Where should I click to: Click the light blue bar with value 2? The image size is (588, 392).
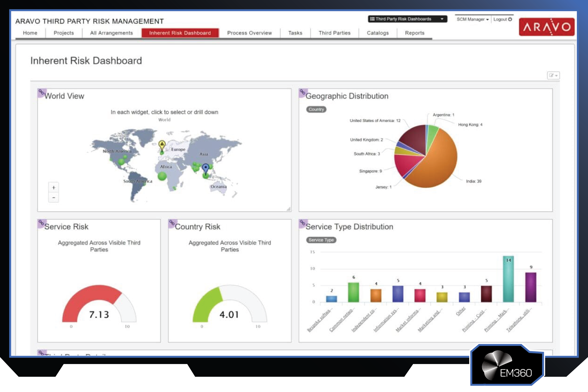click(331, 299)
